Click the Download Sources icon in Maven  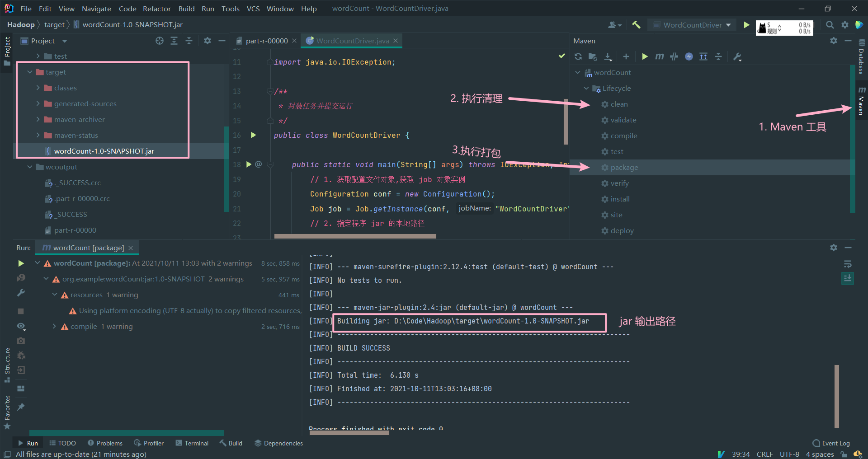tap(608, 56)
